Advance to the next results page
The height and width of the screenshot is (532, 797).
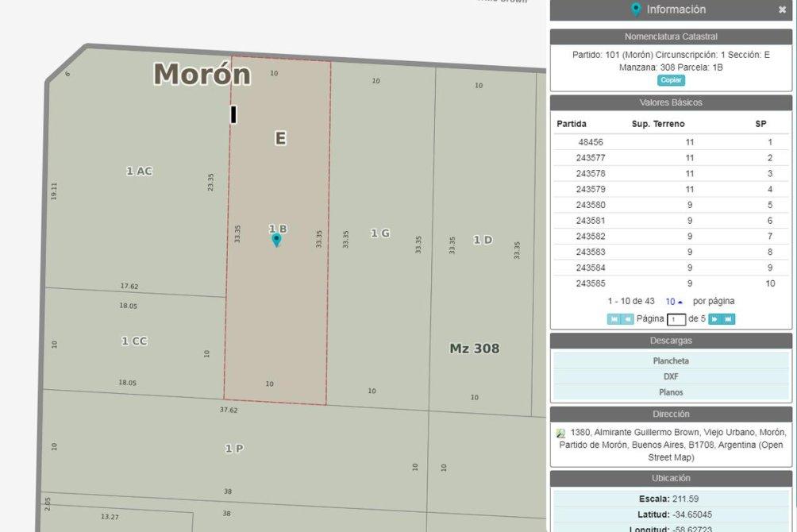pyautogui.click(x=714, y=319)
